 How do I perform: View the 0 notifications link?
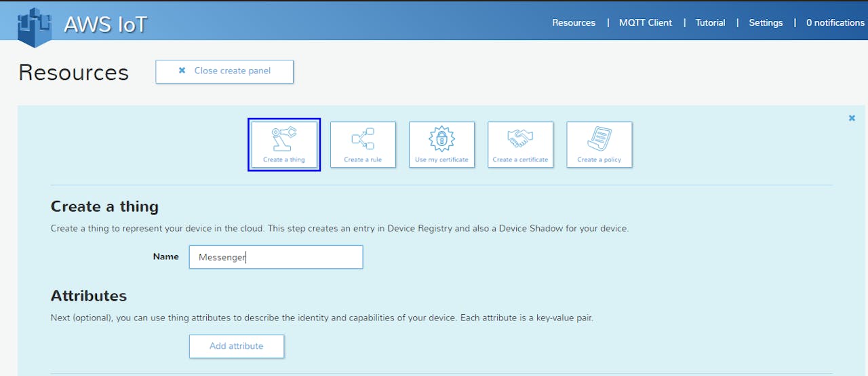(835, 22)
